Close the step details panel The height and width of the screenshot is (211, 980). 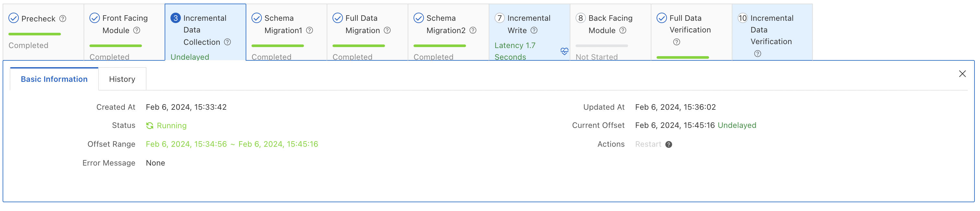pyautogui.click(x=962, y=74)
